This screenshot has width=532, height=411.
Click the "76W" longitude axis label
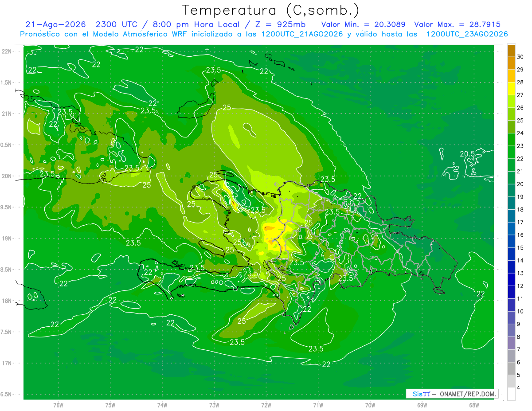[x=58, y=405]
